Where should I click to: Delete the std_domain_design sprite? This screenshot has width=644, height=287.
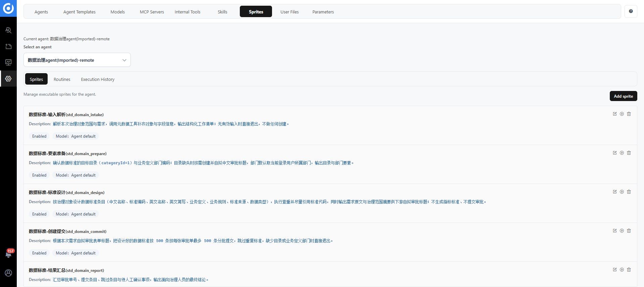[629, 192]
